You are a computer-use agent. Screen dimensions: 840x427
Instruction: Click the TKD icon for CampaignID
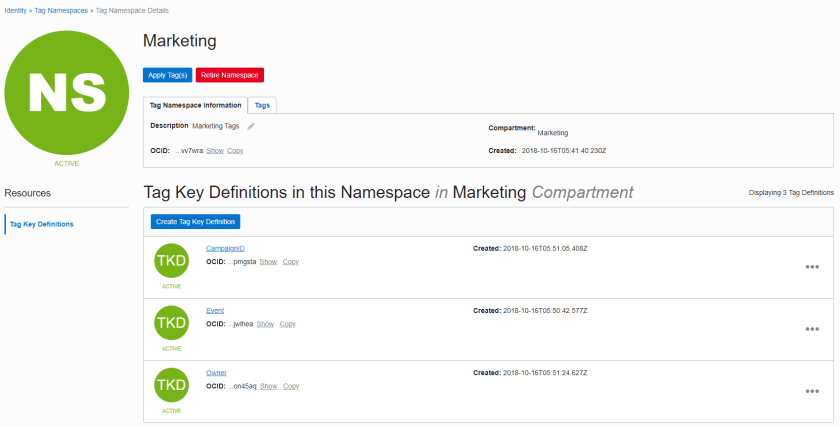[171, 260]
